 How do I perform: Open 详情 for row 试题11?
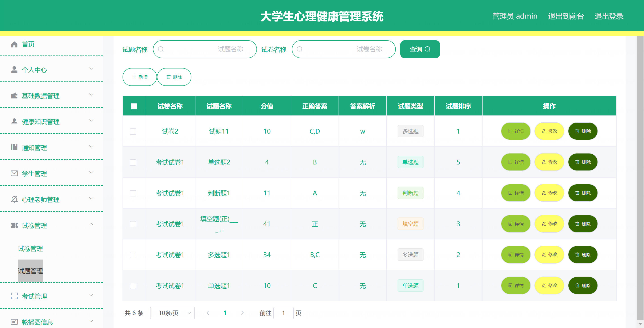(516, 131)
